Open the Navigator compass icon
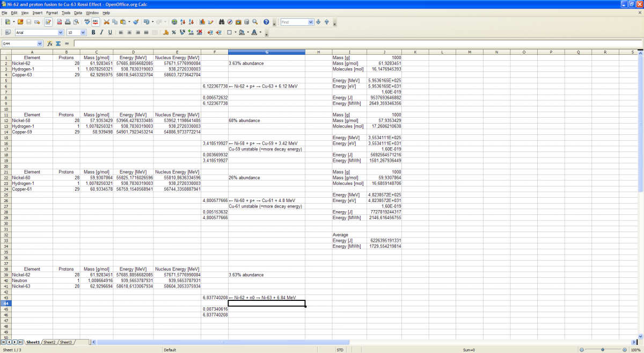644x353 pixels. [230, 22]
